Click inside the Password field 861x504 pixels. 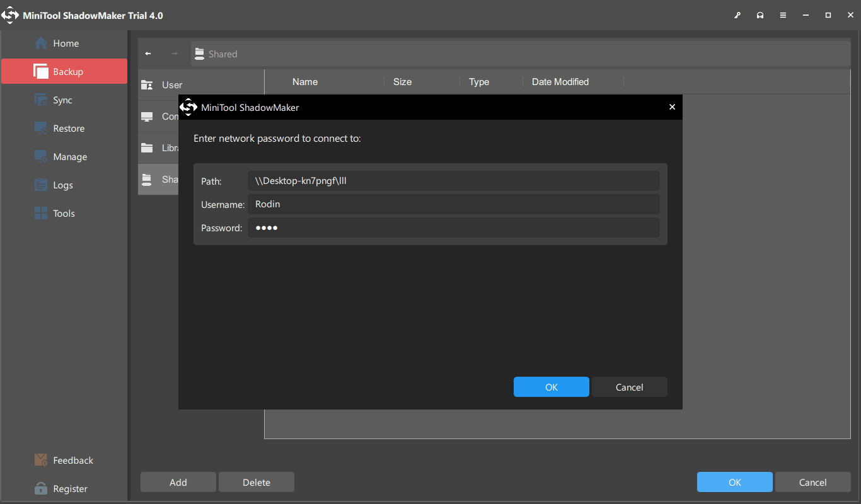[454, 227]
